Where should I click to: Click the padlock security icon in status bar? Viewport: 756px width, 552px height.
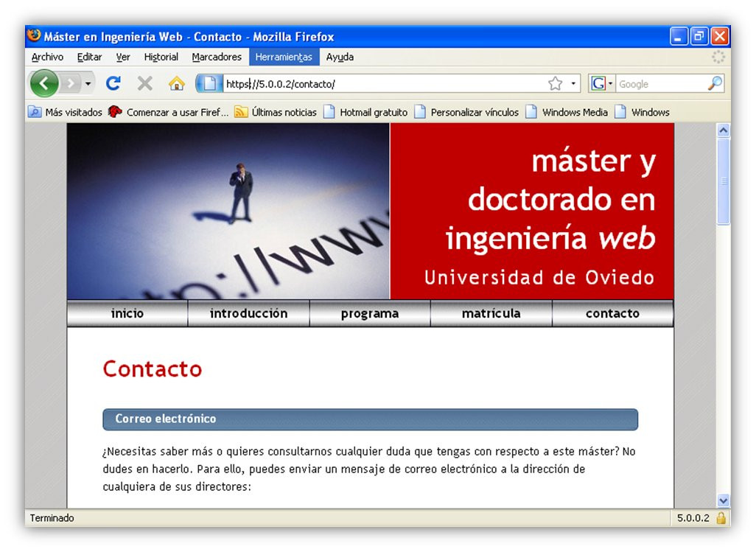[721, 518]
